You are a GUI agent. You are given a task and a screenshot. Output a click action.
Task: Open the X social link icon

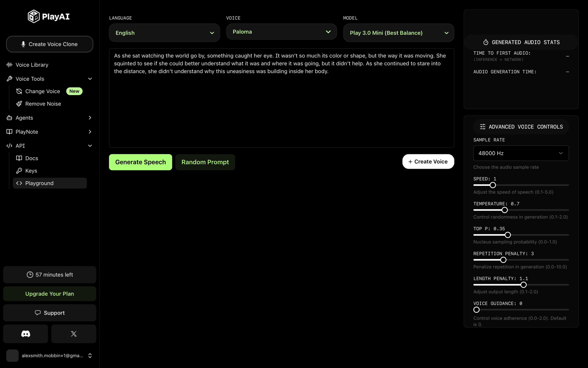(74, 334)
